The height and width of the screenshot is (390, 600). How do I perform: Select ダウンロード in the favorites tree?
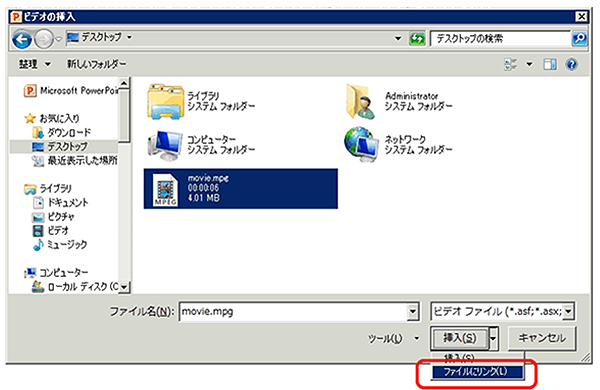(62, 132)
